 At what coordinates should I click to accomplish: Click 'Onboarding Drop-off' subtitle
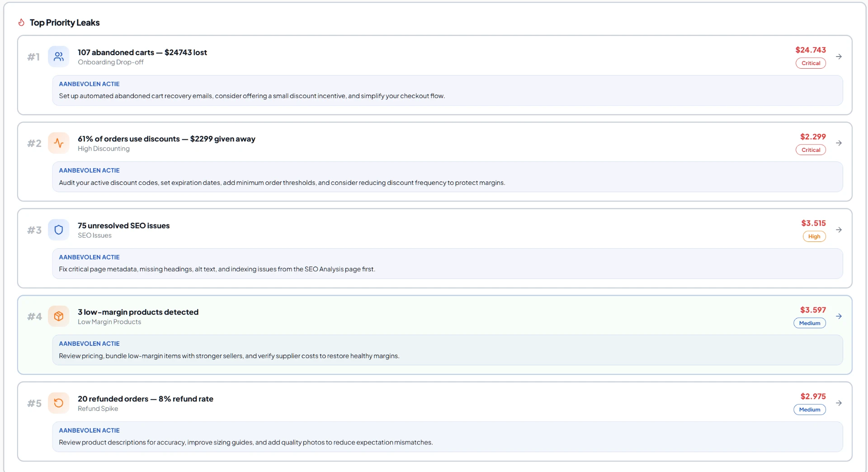[111, 62]
